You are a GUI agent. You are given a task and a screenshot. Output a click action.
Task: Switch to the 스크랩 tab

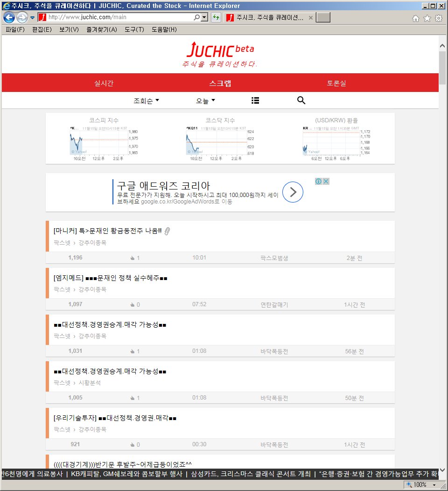point(220,83)
